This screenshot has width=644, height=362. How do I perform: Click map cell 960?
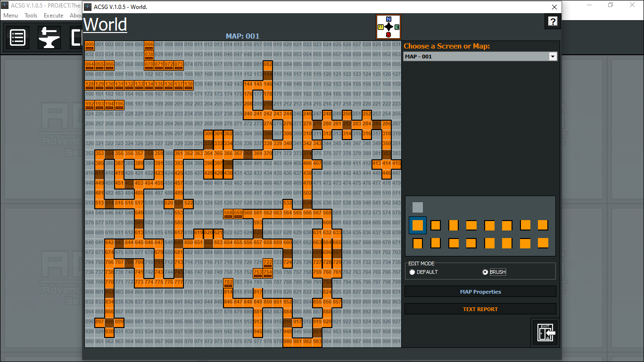point(90,343)
